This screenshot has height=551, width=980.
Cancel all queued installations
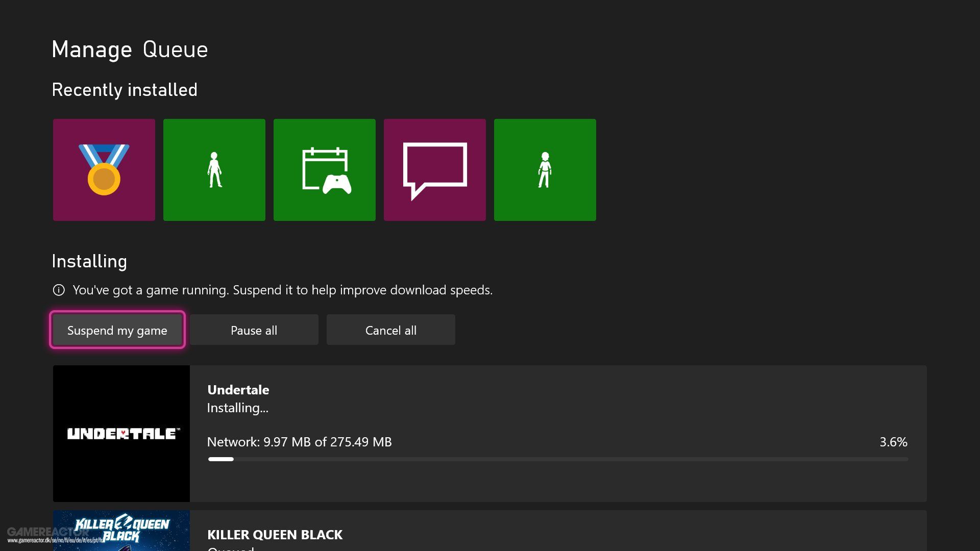tap(390, 330)
